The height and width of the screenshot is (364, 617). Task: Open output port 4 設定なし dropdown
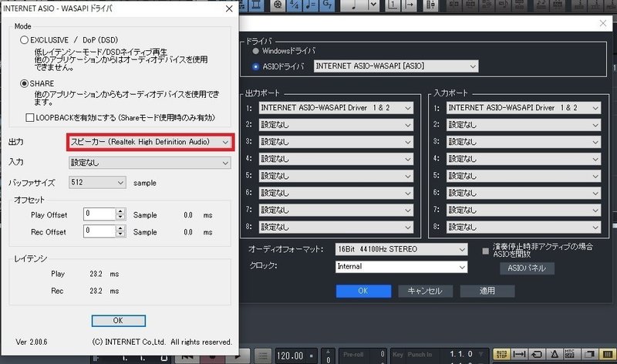[x=336, y=159]
